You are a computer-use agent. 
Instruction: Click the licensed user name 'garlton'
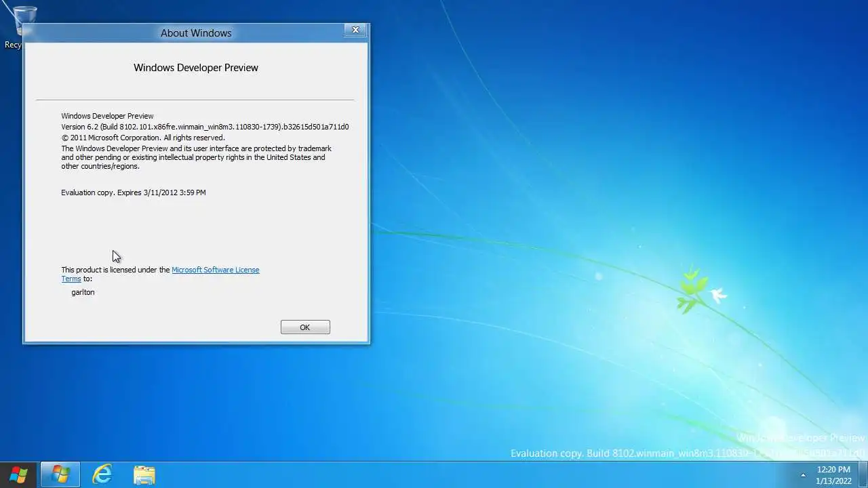click(x=83, y=292)
